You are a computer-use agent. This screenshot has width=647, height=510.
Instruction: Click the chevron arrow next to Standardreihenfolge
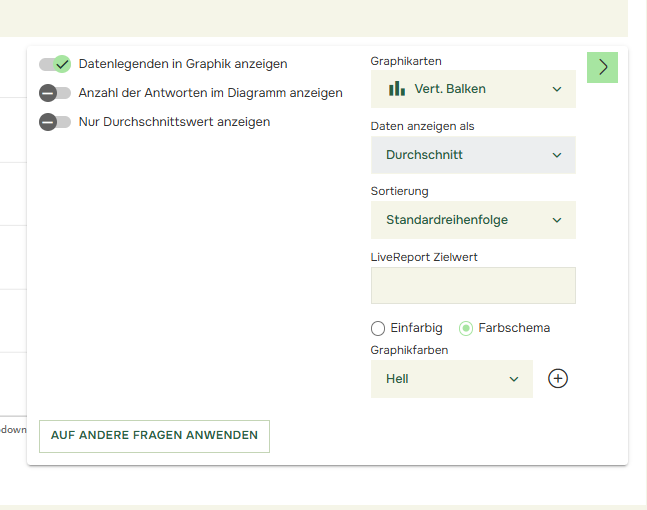(x=557, y=220)
